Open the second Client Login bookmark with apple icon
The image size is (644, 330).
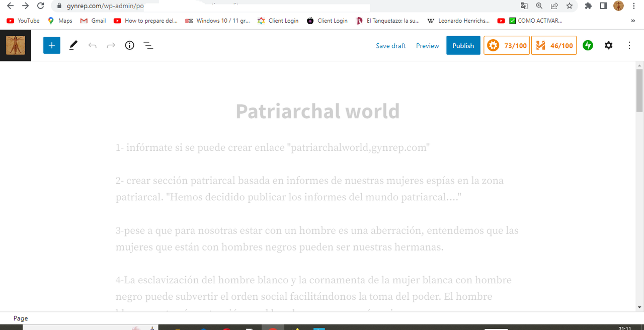tap(327, 21)
